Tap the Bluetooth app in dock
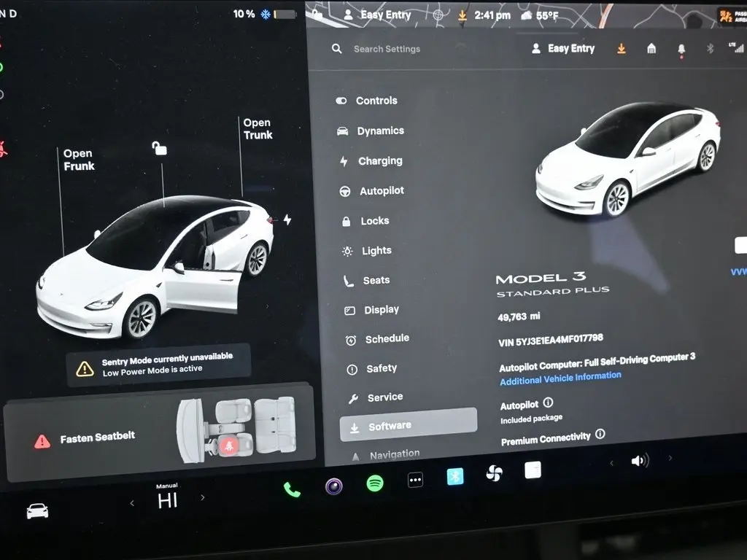The image size is (747, 560). [x=456, y=476]
